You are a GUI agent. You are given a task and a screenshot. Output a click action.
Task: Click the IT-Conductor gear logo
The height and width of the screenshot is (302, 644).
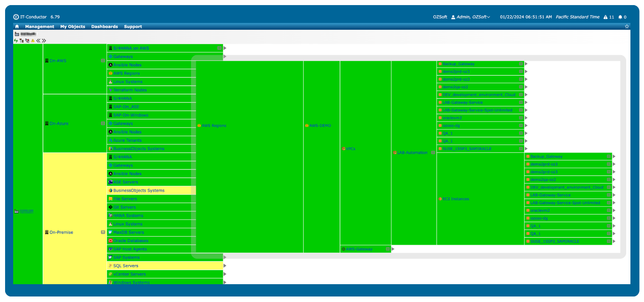click(16, 17)
